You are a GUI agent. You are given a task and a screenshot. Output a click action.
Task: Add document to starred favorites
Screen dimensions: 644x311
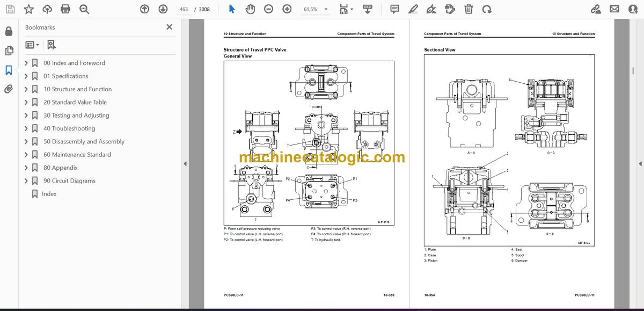[29, 9]
